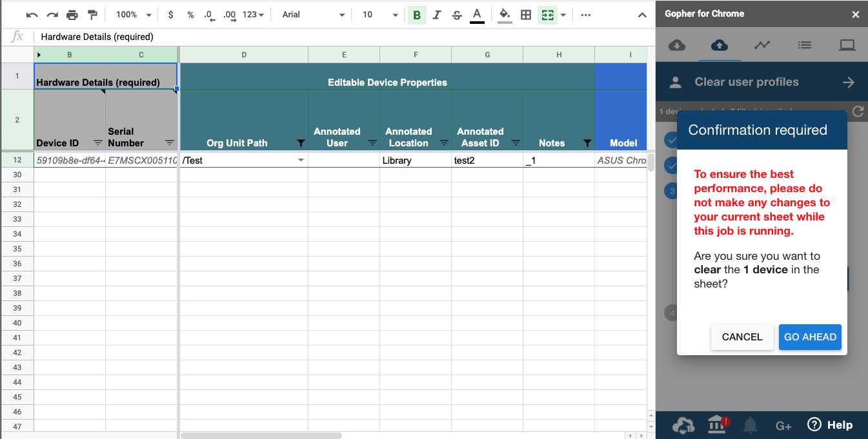Switch to the laptop devices tab in Gopher
This screenshot has height=439, width=868.
(847, 45)
